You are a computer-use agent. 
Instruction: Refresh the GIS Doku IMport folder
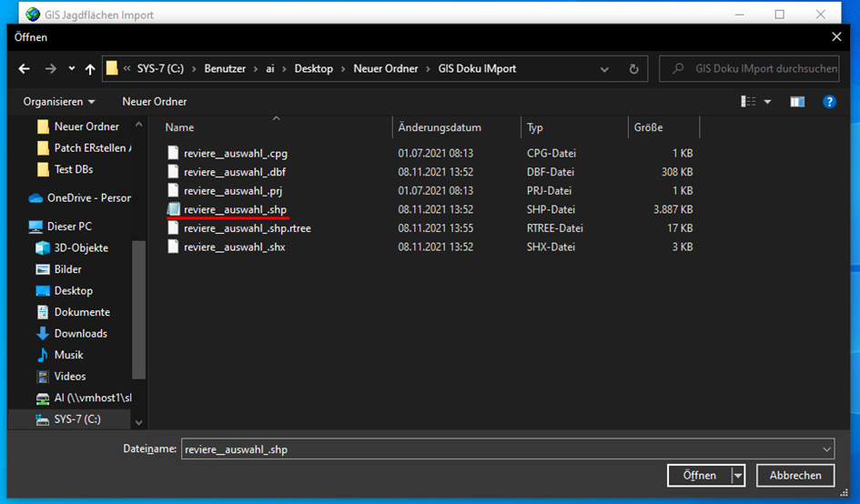(x=633, y=69)
